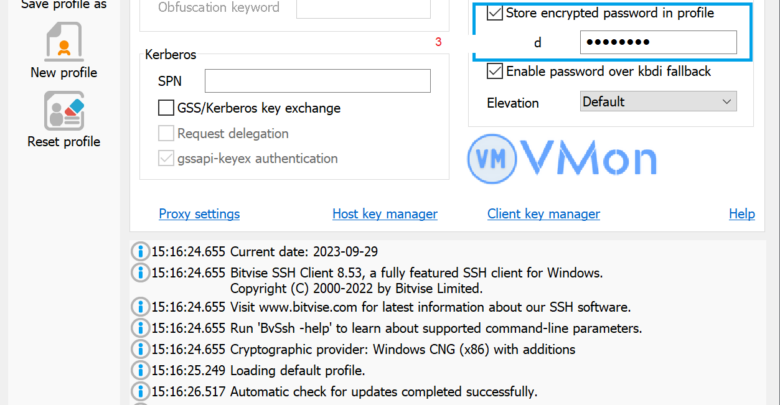The height and width of the screenshot is (405, 780).
Task: Enable GSS/Kerberos key exchange checkbox
Action: (x=166, y=108)
